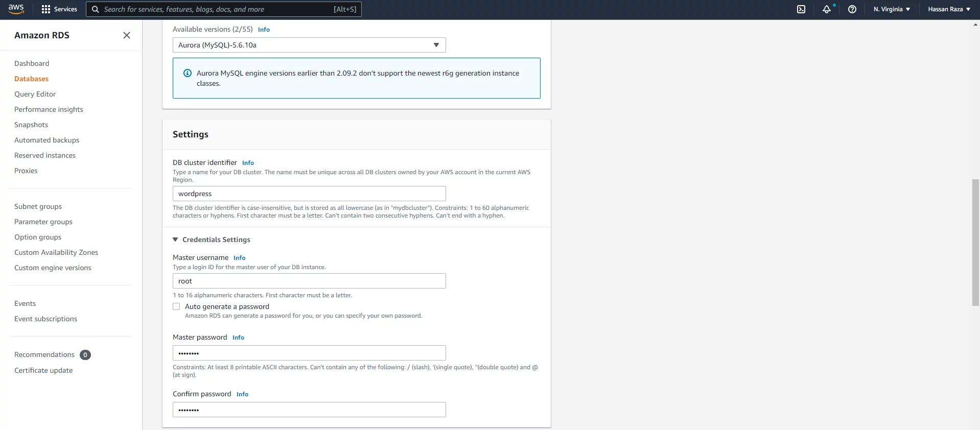
Task: Focus the services search field
Action: 224,9
